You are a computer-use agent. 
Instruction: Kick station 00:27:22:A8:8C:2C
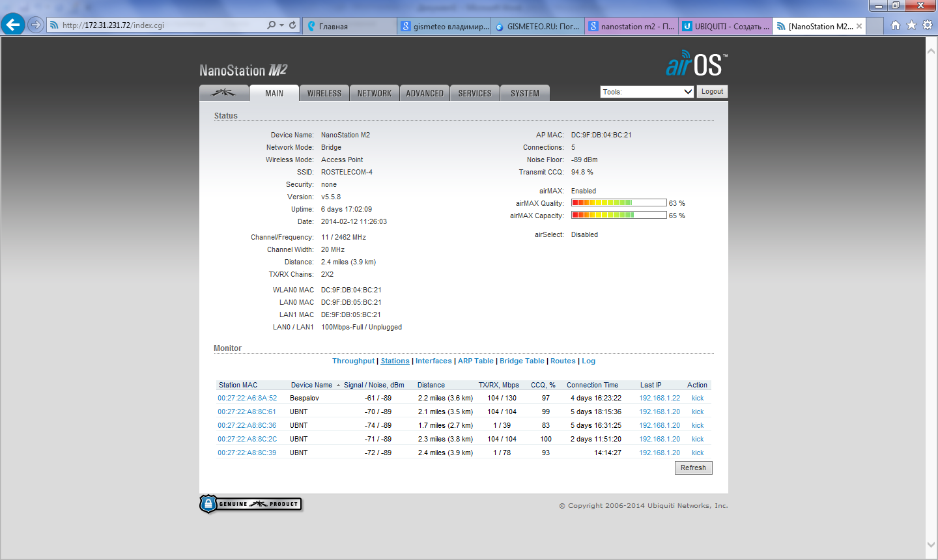(x=698, y=439)
